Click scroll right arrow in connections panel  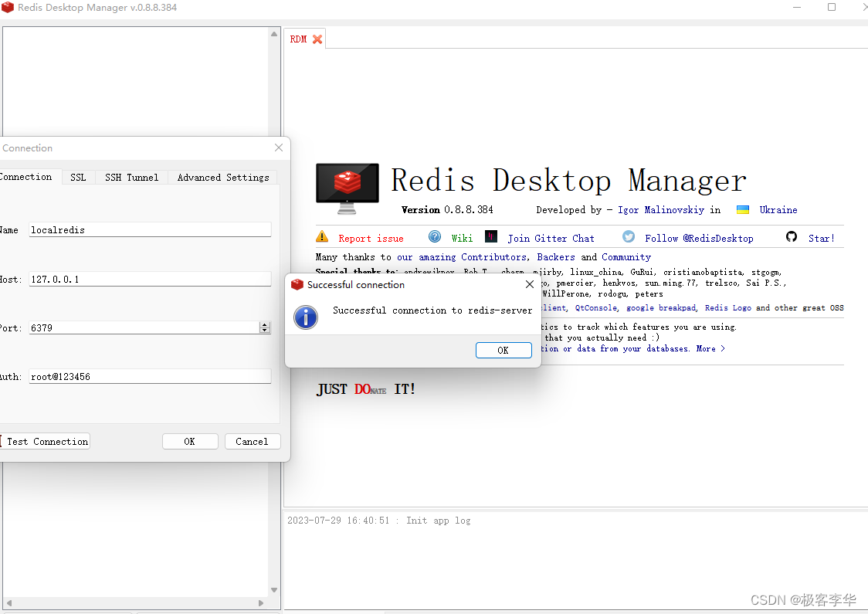tap(261, 603)
